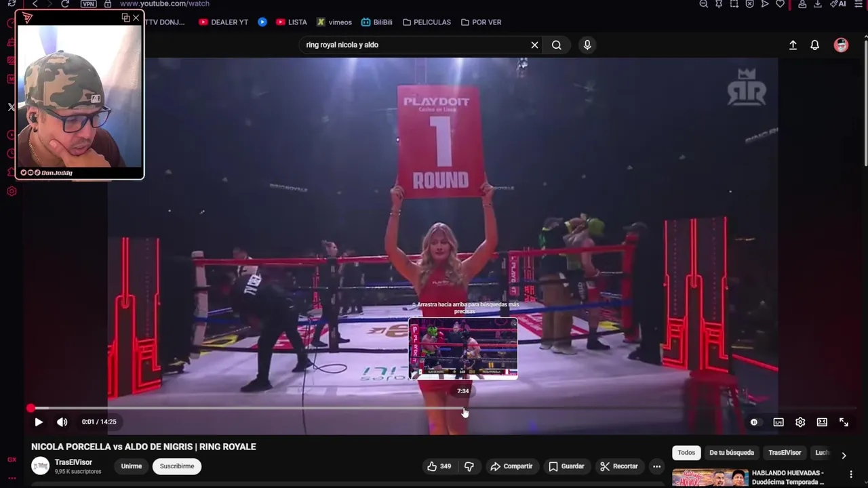Close the webcam overlay window
868x488 pixels.
click(136, 18)
